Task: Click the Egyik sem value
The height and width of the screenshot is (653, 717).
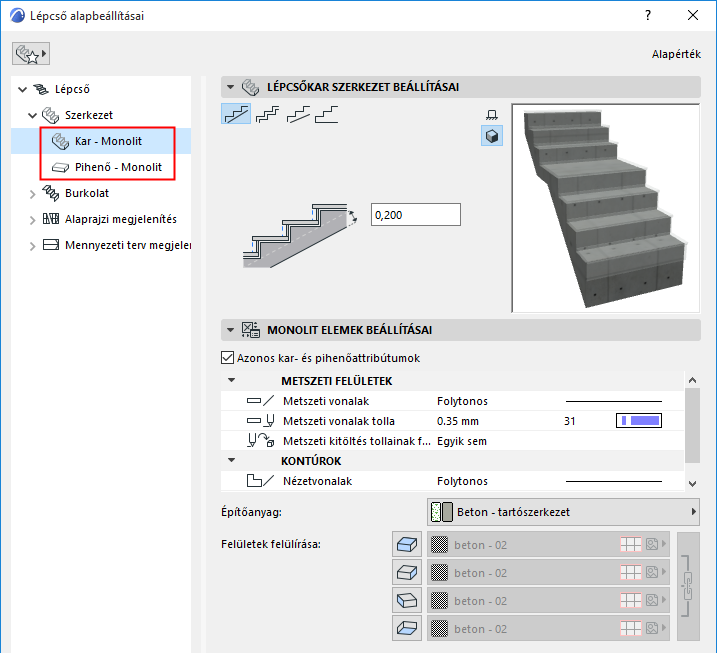Action: coord(462,441)
